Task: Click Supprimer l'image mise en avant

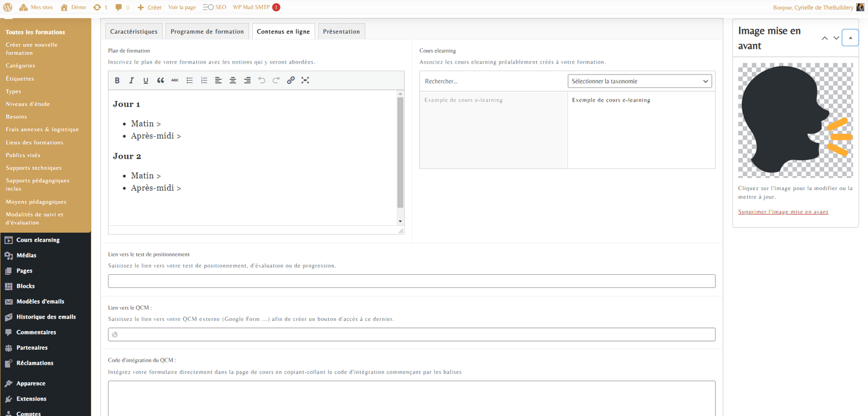Action: click(783, 212)
